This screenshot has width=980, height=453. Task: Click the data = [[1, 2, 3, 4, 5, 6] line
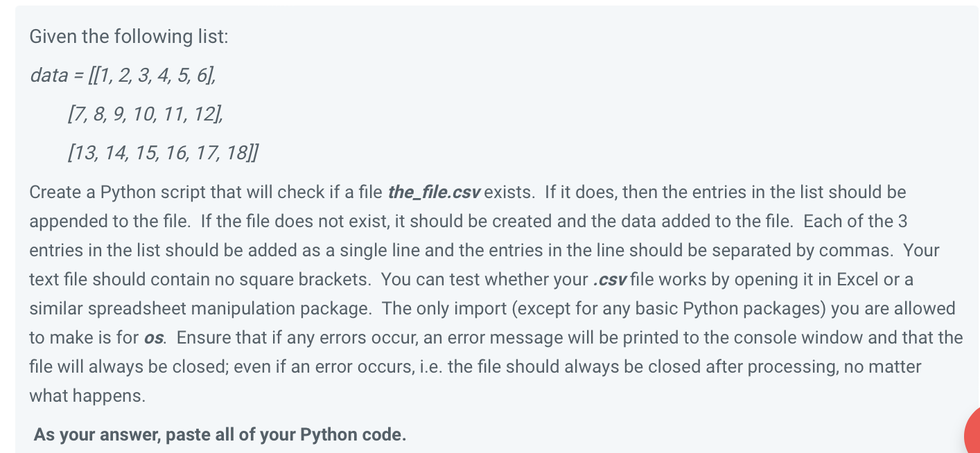[x=123, y=75]
